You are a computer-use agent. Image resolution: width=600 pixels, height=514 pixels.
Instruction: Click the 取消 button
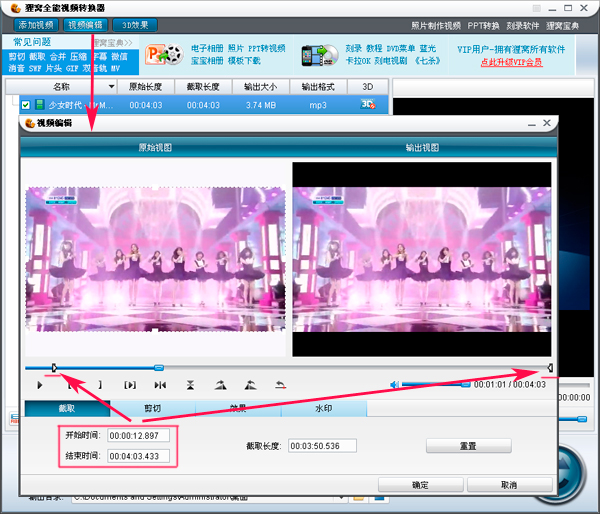[x=509, y=485]
